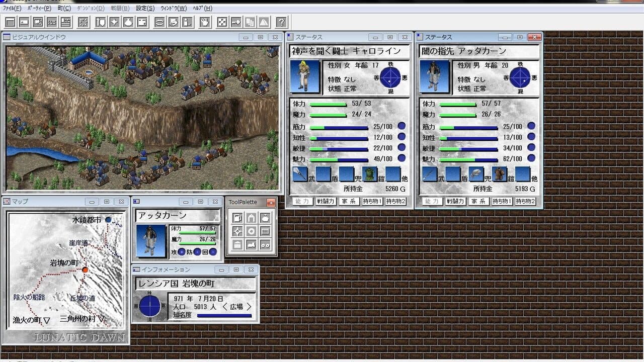
Task: Open the ウィンドウ(W) menu
Action: (x=174, y=8)
